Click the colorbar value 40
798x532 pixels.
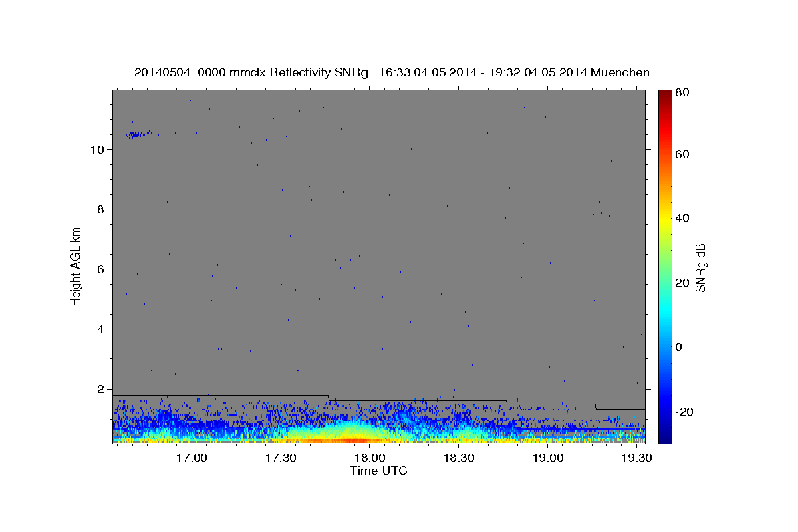tap(681, 218)
